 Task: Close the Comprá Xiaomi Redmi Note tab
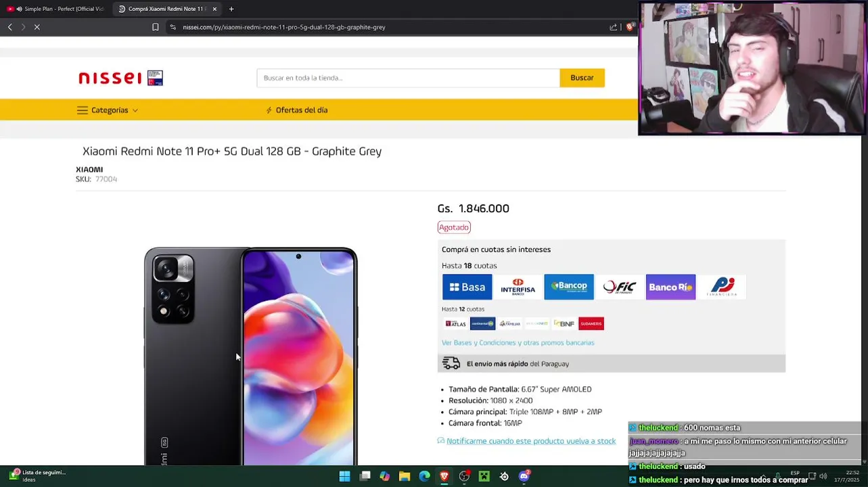pos(214,9)
